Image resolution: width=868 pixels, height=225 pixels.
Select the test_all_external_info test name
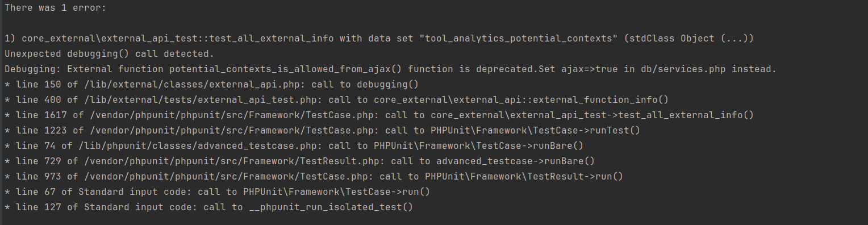tap(272, 38)
